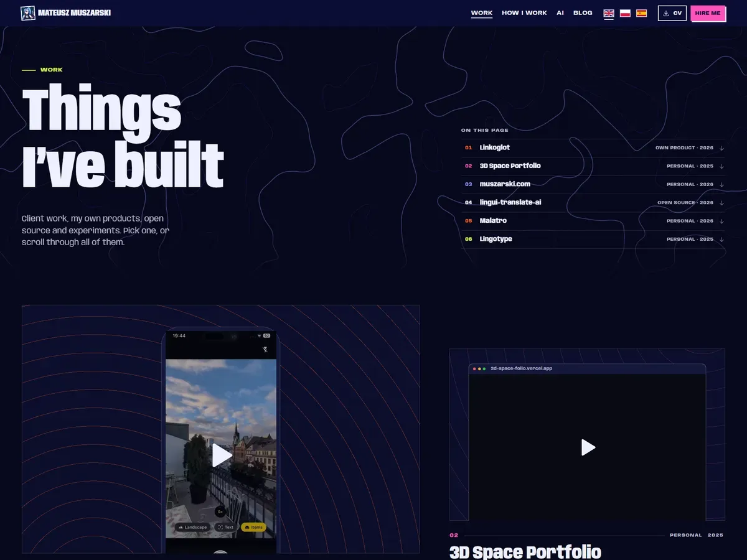The height and width of the screenshot is (560, 747).
Task: Jump to lingui-translate-ai in the page list
Action: coord(593,203)
